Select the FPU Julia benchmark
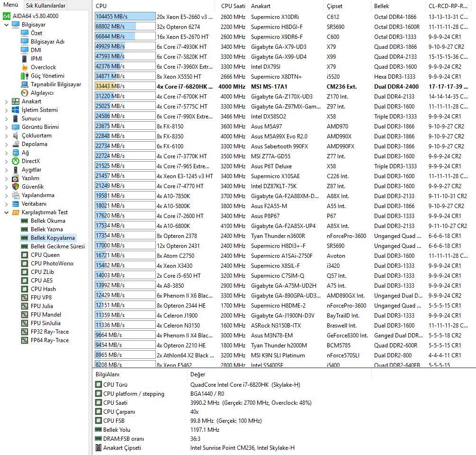 pyautogui.click(x=42, y=306)
